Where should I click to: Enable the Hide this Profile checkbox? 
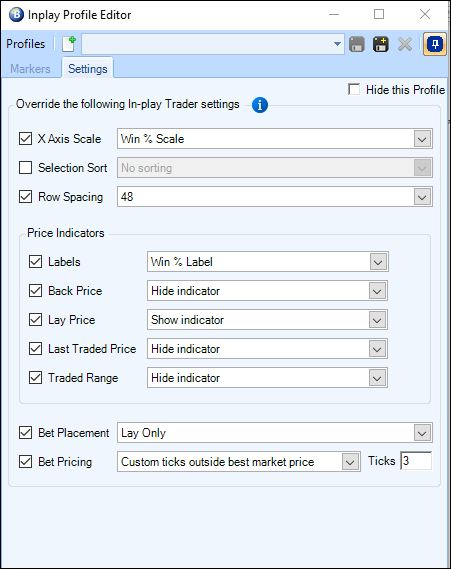354,89
